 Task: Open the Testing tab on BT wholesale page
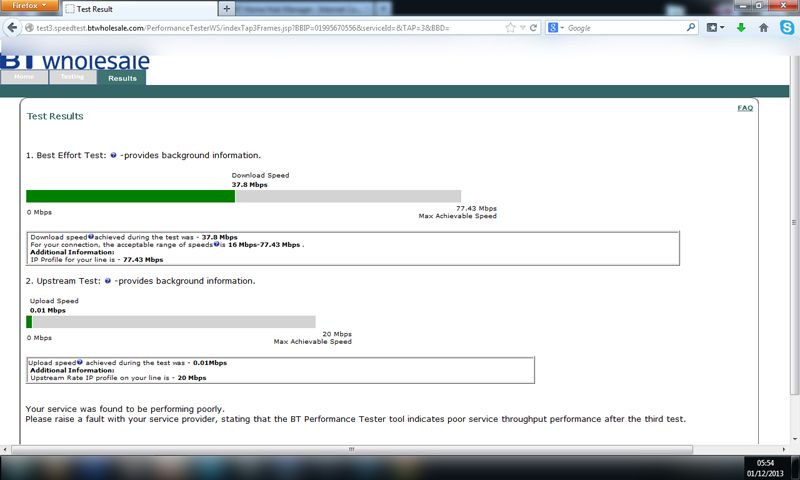coord(72,77)
